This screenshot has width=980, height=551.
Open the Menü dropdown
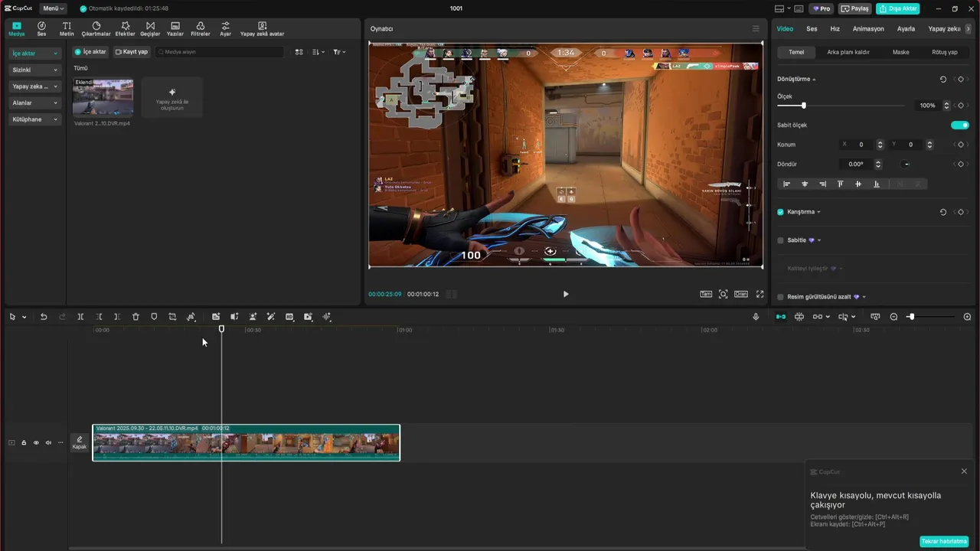click(x=53, y=8)
